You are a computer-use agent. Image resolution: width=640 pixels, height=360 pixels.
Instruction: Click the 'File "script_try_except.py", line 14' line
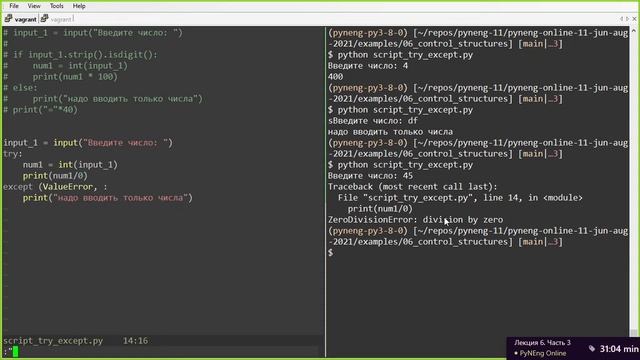(460, 198)
